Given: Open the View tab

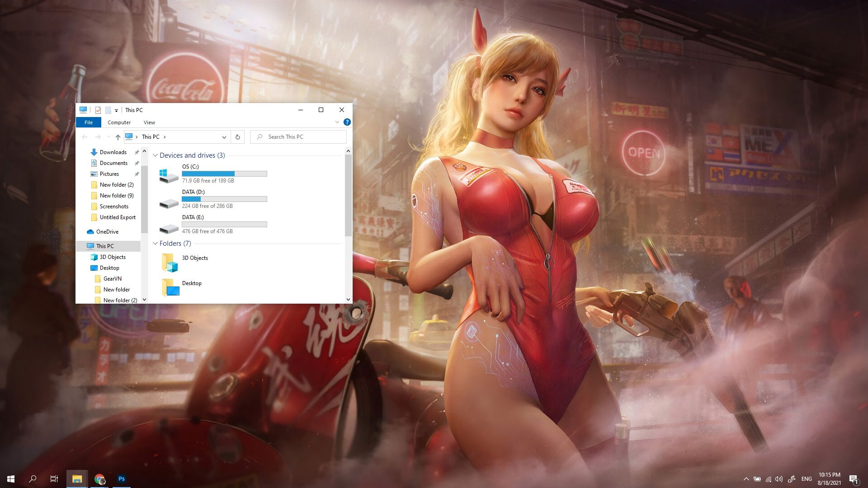Looking at the screenshot, I should (x=149, y=122).
